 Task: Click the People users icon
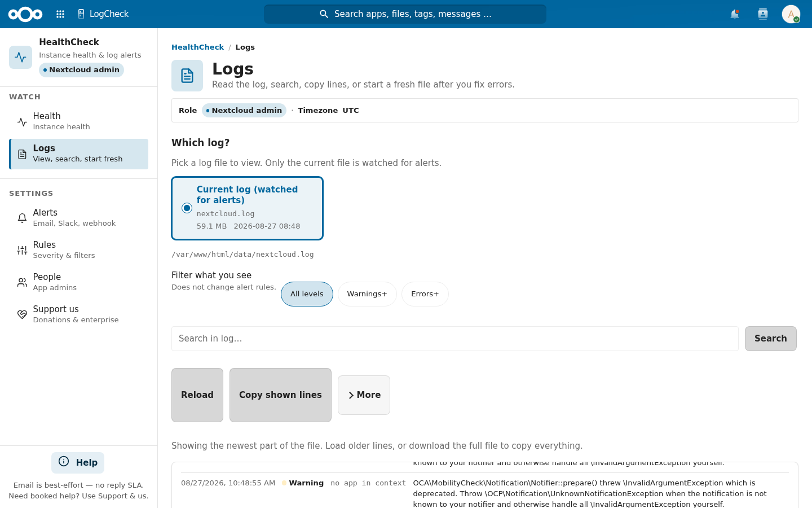(x=22, y=282)
